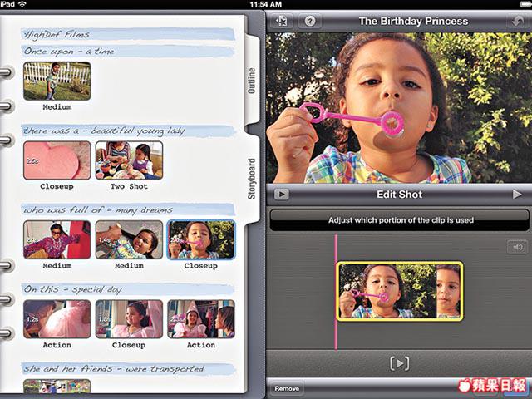The width and height of the screenshot is (532, 399).
Task: Select the HighDef Films title text
Action: pyautogui.click(x=57, y=34)
